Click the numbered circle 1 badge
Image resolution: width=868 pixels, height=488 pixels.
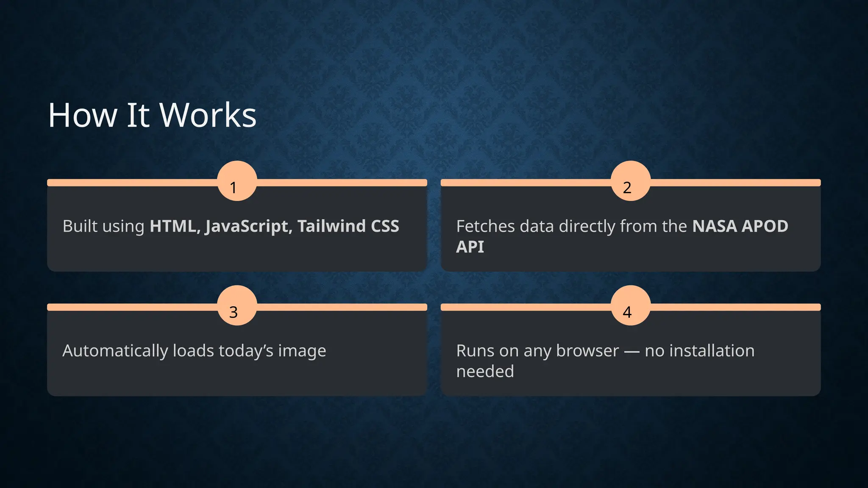tap(237, 181)
